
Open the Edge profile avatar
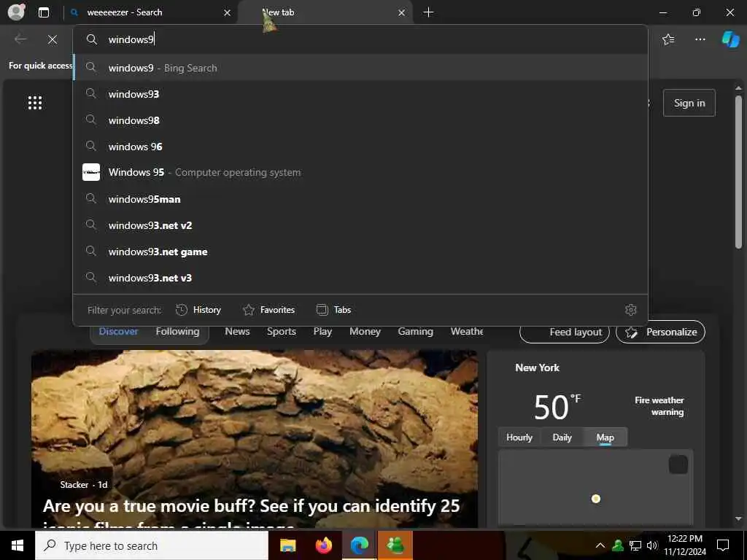16,12
